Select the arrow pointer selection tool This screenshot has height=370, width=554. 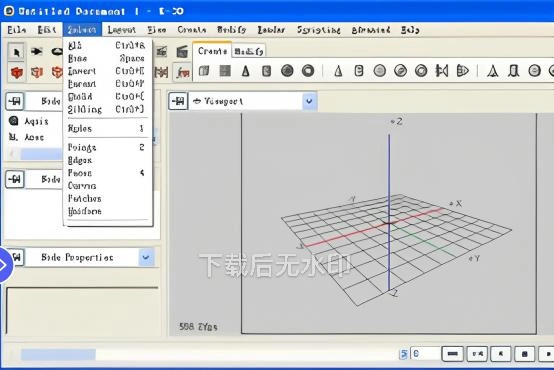coord(16,52)
